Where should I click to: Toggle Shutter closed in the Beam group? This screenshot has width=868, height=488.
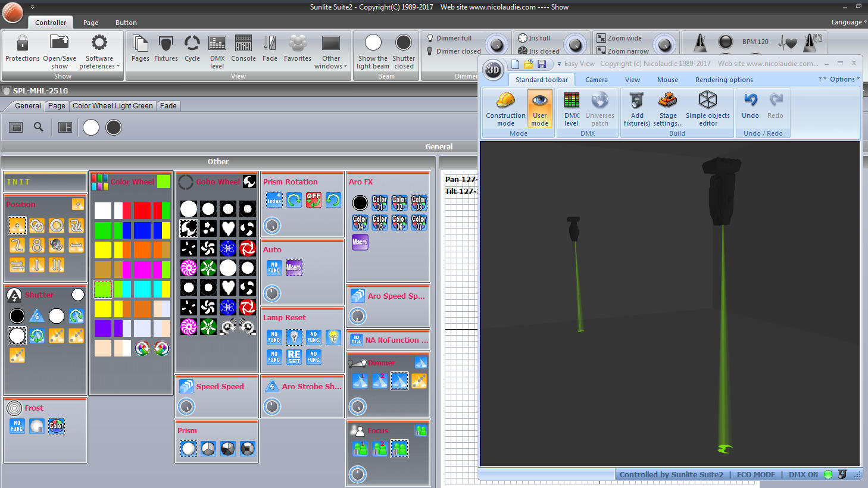pyautogui.click(x=404, y=51)
